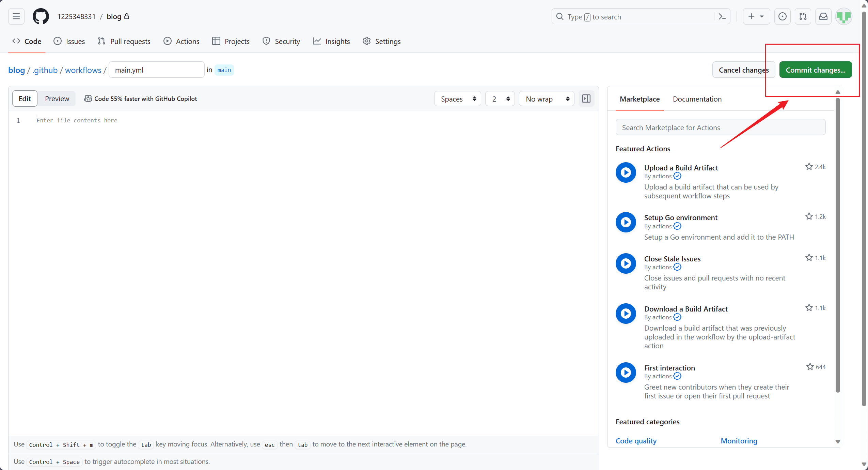Switch to the Documentation tab

click(697, 99)
